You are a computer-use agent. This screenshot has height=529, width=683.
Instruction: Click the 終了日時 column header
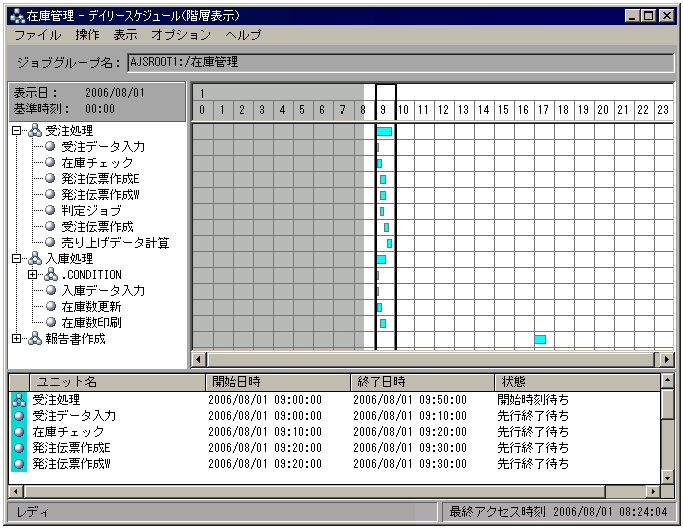423,382
